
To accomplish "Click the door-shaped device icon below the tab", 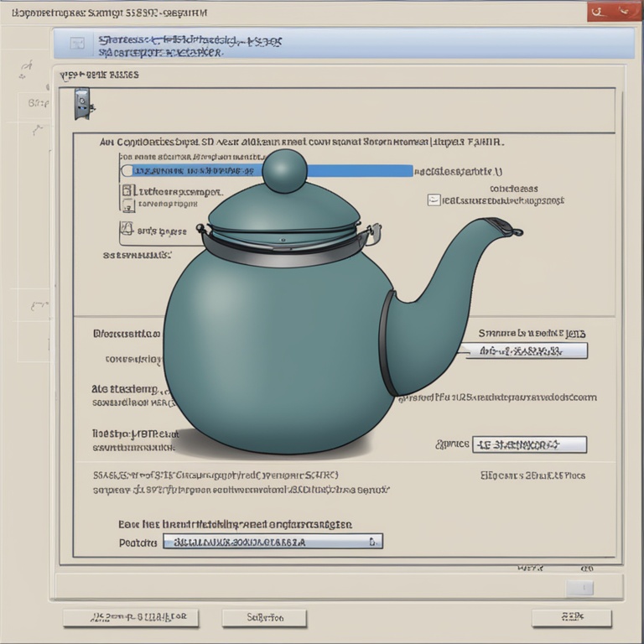I will [x=82, y=103].
